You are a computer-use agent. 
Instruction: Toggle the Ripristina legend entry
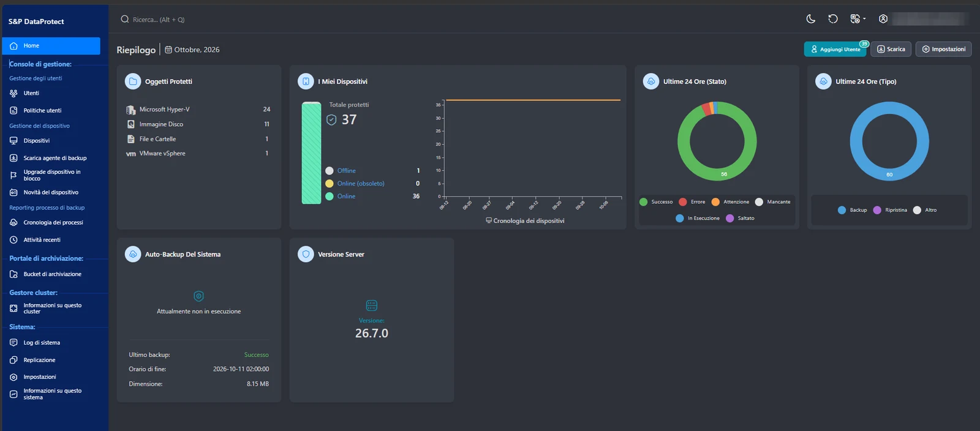(x=890, y=210)
